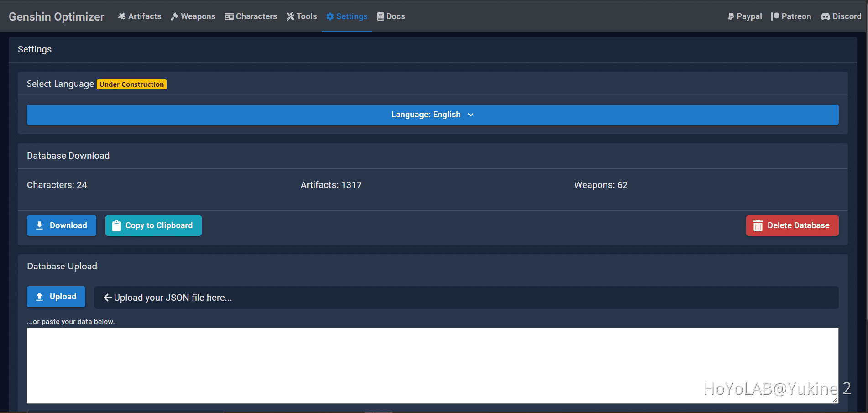Click the Artifacts flower icon in navbar
This screenshot has width=868, height=413.
click(122, 16)
